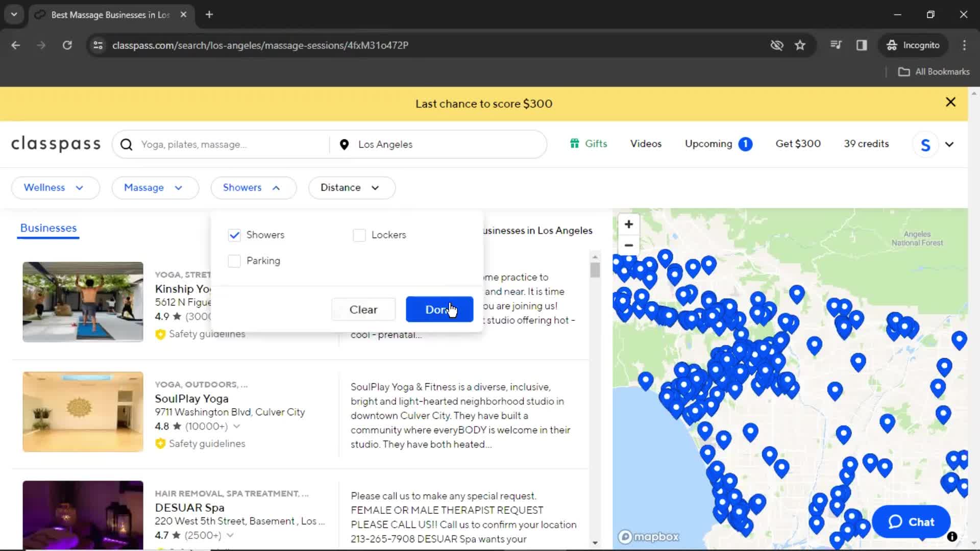This screenshot has height=551, width=980.
Task: Open Gifts page
Action: pyautogui.click(x=596, y=144)
